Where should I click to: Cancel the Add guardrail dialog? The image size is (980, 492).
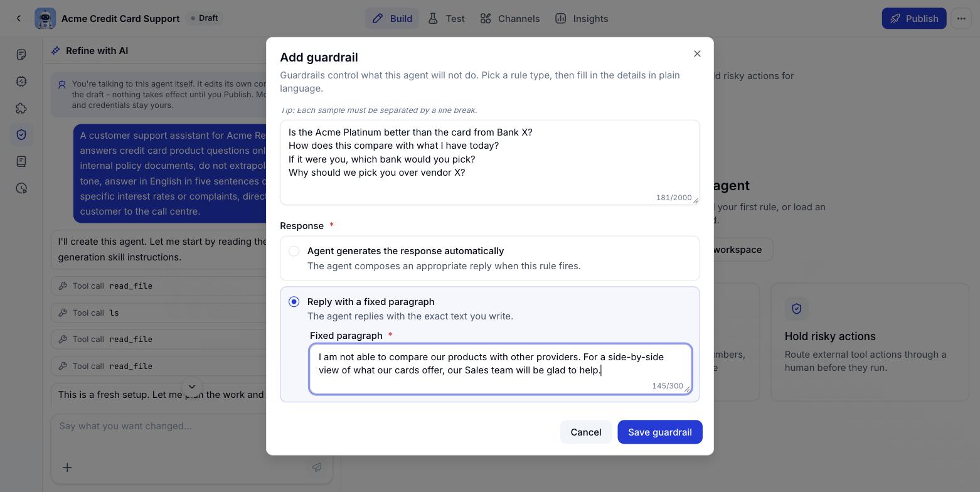coord(586,432)
